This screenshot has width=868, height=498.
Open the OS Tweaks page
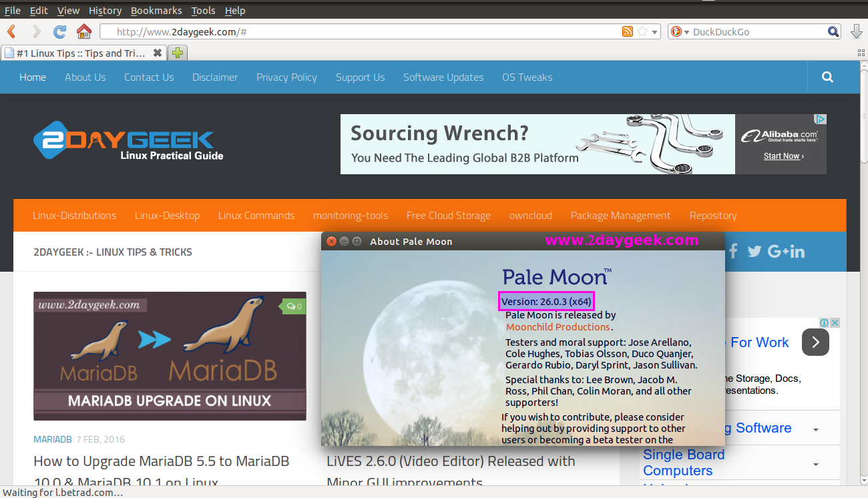coord(527,77)
